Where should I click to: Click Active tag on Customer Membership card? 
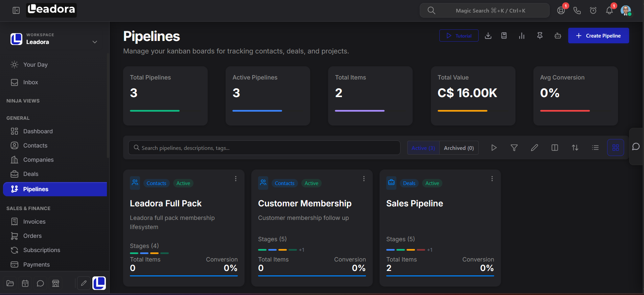[311, 183]
